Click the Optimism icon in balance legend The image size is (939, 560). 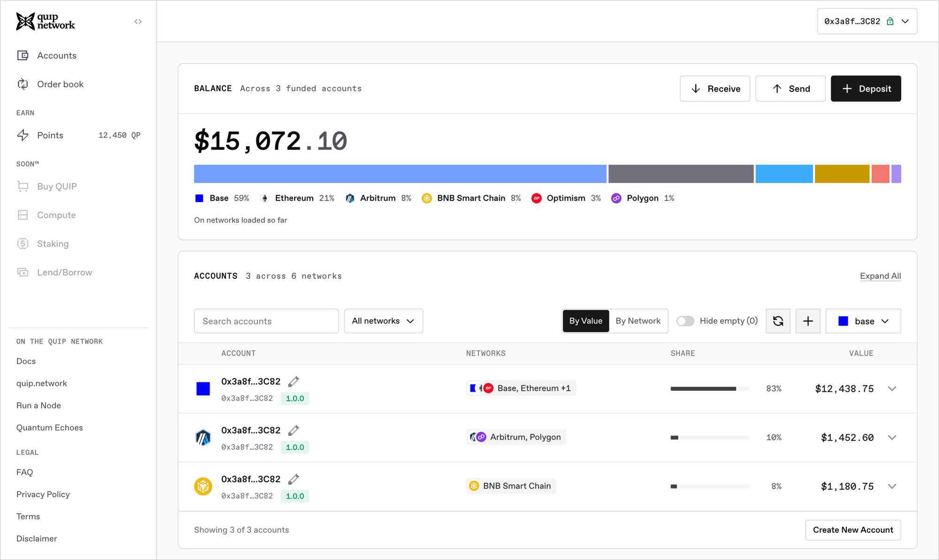coord(536,198)
